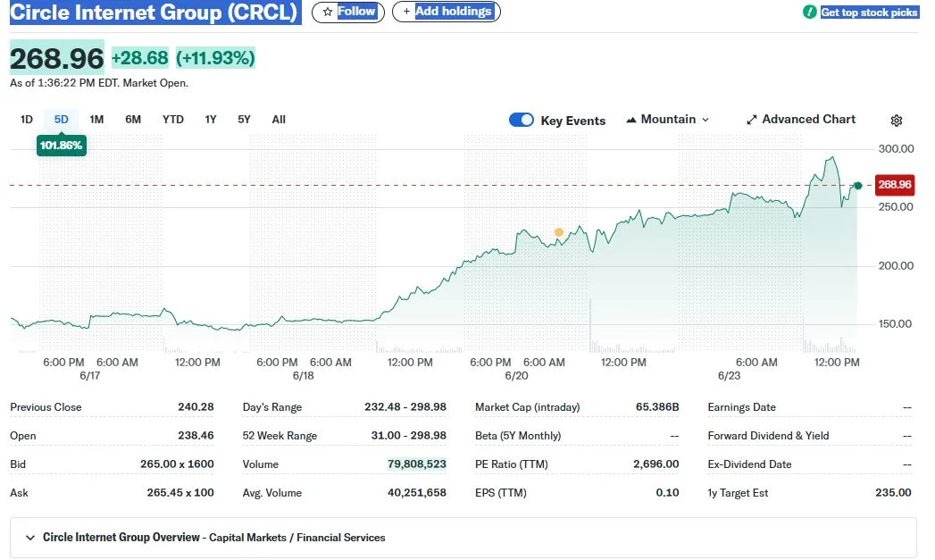Click the Bid value 265.00 x 1600
This screenshot has width=935, height=560.
177,464
